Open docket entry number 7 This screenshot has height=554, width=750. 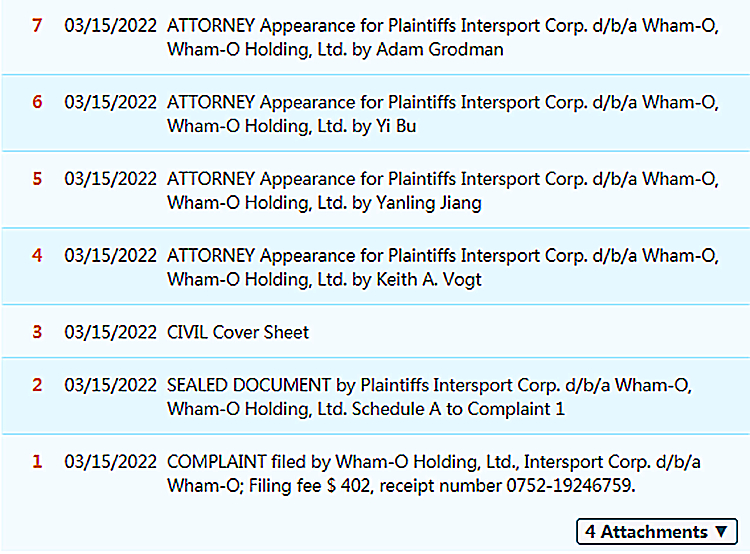[x=37, y=25]
